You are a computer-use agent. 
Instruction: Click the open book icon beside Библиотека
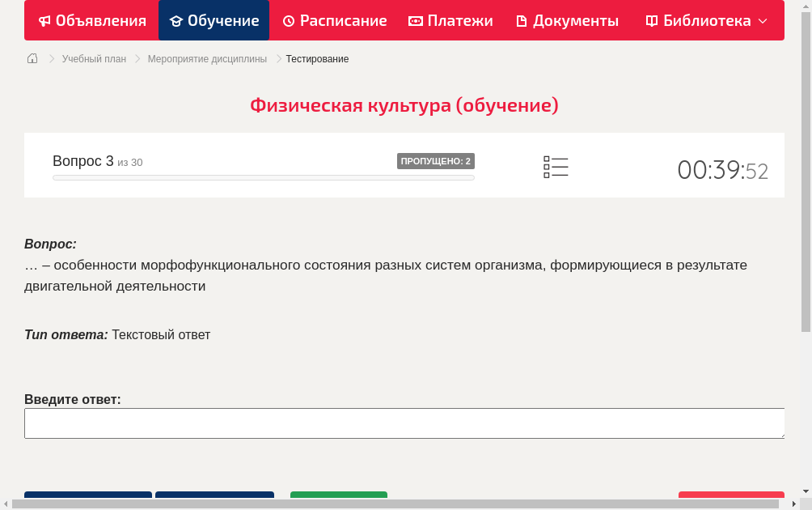click(652, 21)
